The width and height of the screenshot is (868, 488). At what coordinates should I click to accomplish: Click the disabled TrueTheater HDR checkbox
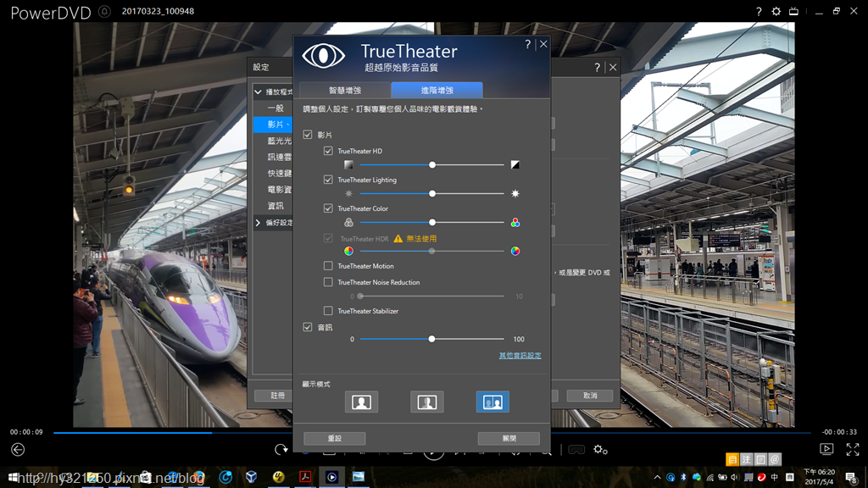tap(328, 238)
